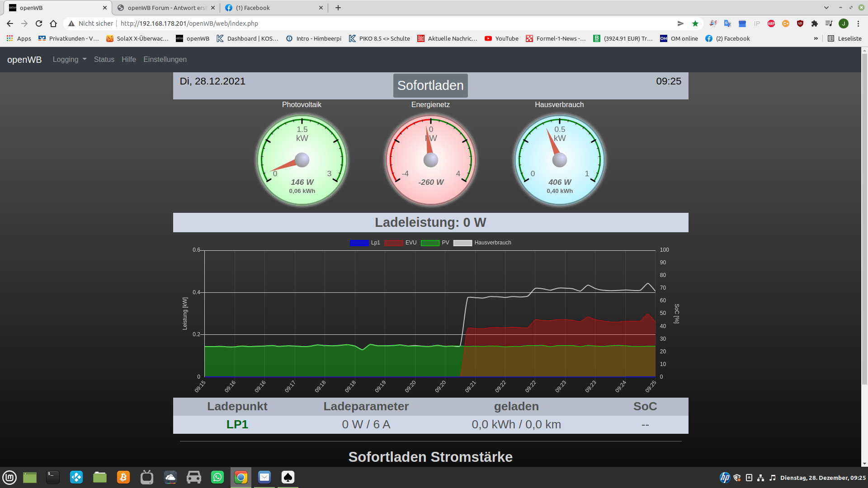Image resolution: width=868 pixels, height=488 pixels.
Task: Open WhatsApp from the taskbar
Action: (217, 477)
